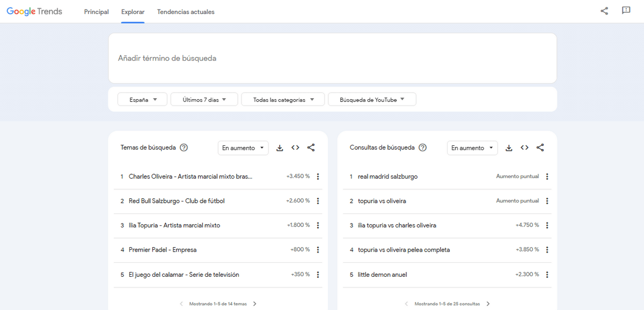This screenshot has width=644, height=310.
Task: Go to next page of the 25 consultas list
Action: 488,304
